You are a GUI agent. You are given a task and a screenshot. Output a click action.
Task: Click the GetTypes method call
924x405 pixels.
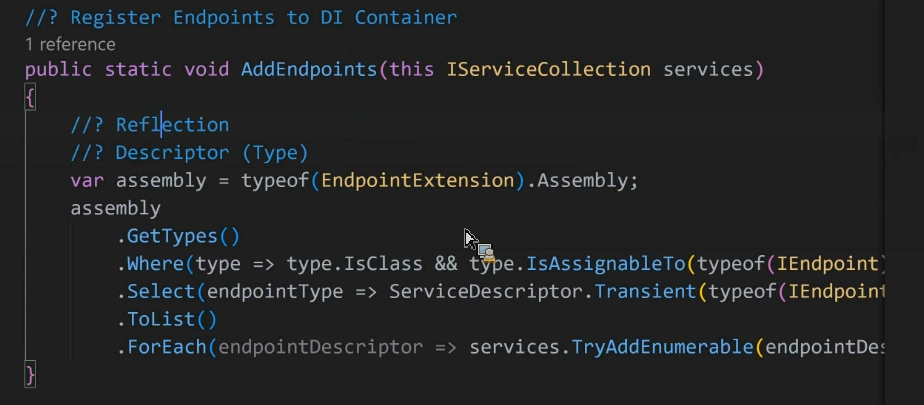172,236
